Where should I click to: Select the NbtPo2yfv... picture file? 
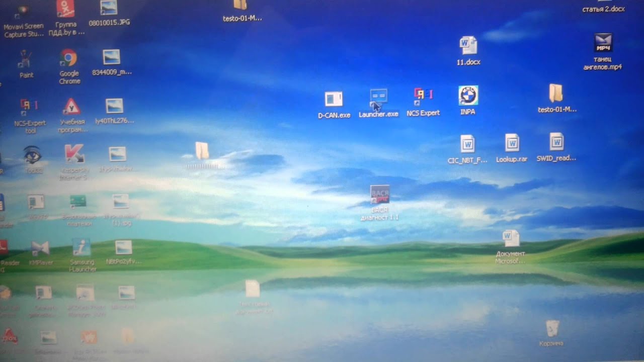[123, 247]
